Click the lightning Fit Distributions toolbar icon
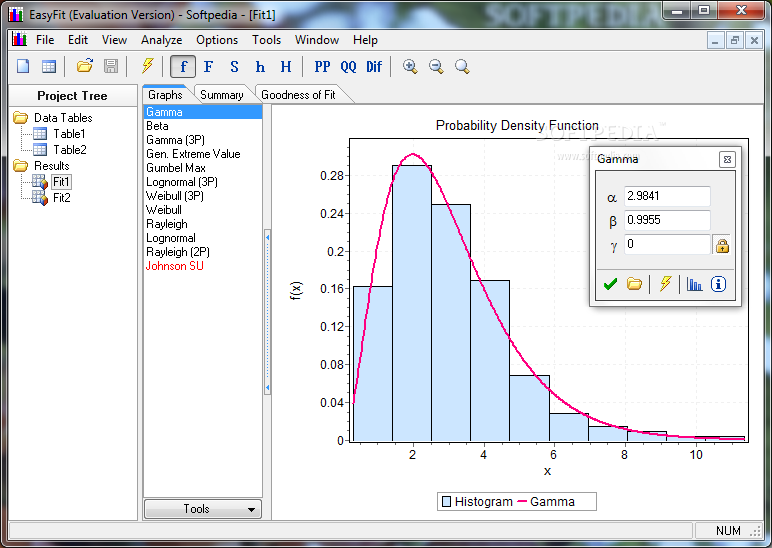 (x=148, y=65)
